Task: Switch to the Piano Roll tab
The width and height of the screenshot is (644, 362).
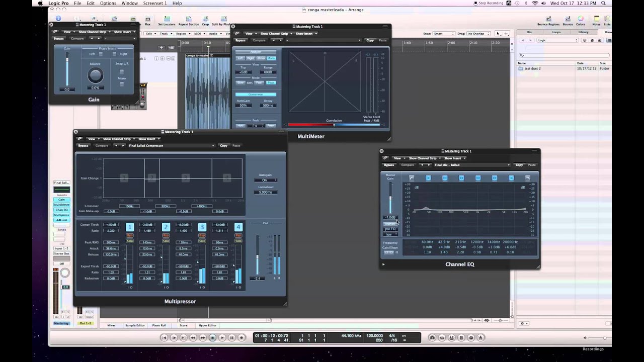Action: tap(159, 325)
